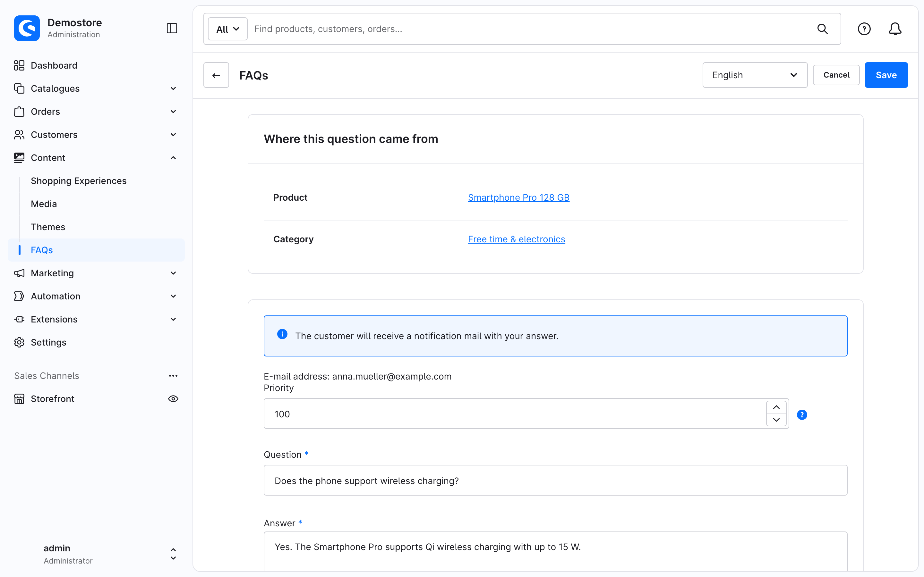Viewport: 924px width, 577px height.
Task: Increase Priority with the up stepper
Action: [x=776, y=407]
